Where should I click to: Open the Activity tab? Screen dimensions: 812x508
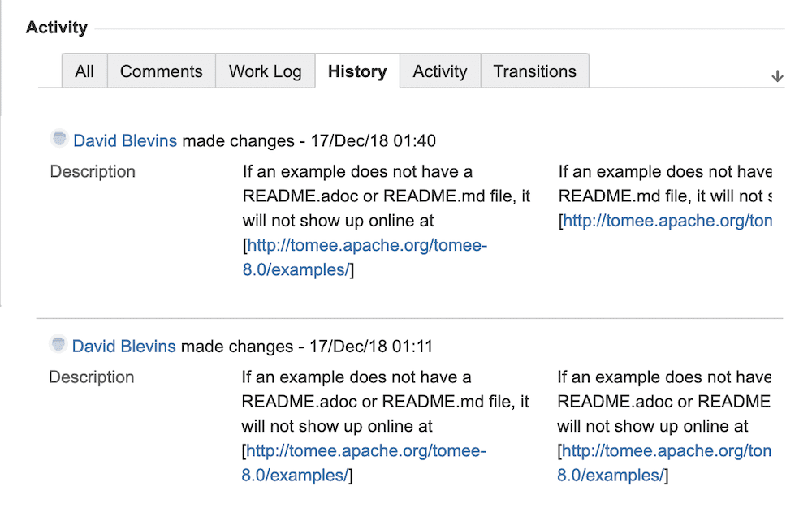click(440, 71)
